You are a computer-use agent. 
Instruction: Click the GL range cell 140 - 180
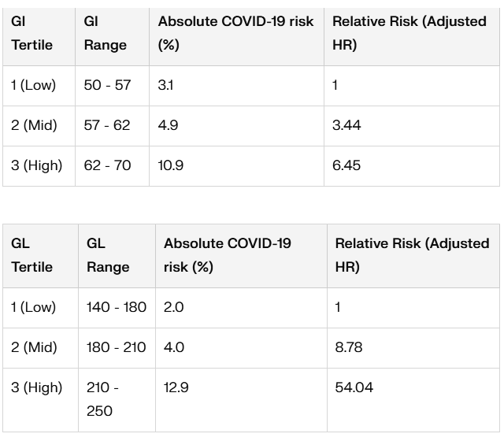point(117,307)
